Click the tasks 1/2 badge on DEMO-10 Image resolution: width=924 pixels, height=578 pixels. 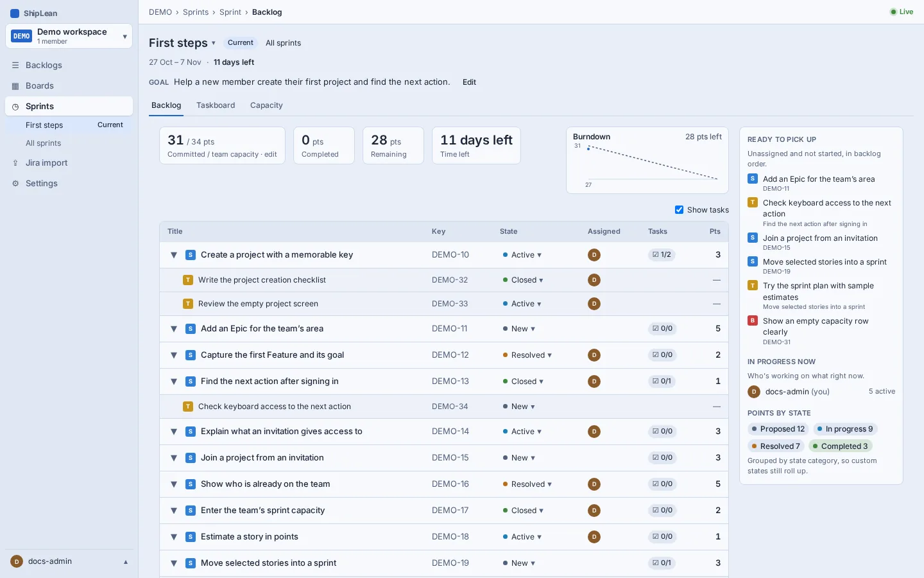click(662, 255)
